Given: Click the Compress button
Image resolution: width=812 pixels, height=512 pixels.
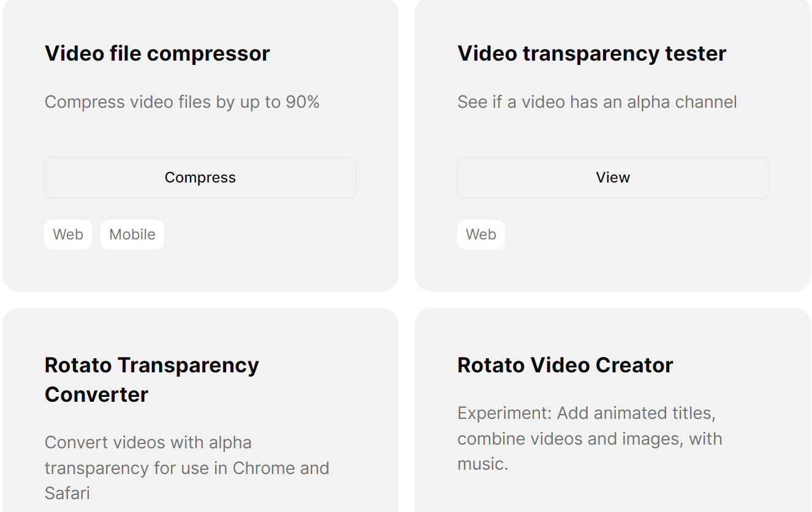Looking at the screenshot, I should [200, 178].
